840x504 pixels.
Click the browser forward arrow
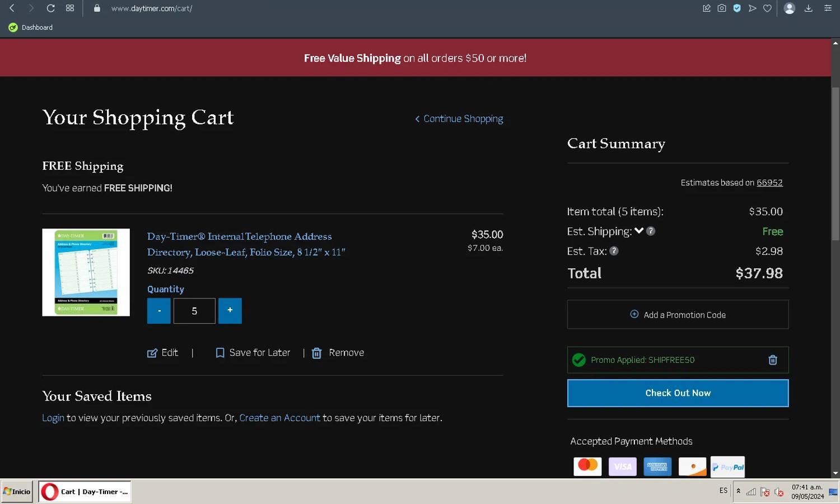point(31,8)
